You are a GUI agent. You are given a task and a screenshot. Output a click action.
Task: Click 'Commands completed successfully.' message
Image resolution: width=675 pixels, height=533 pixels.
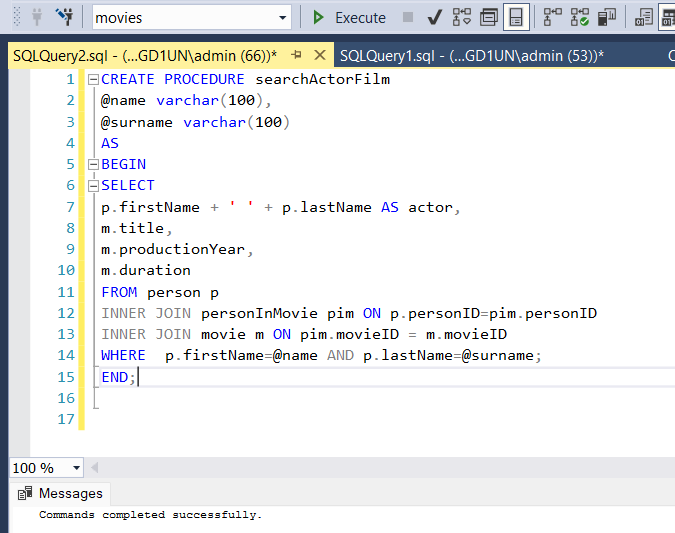tap(150, 514)
